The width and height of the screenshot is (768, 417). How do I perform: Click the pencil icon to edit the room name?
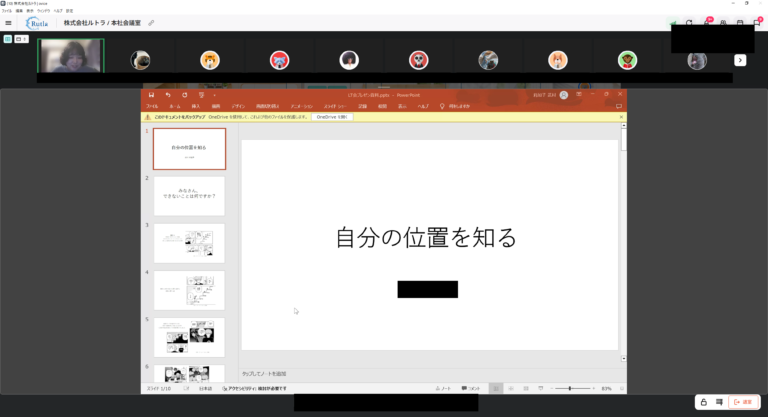click(x=152, y=22)
